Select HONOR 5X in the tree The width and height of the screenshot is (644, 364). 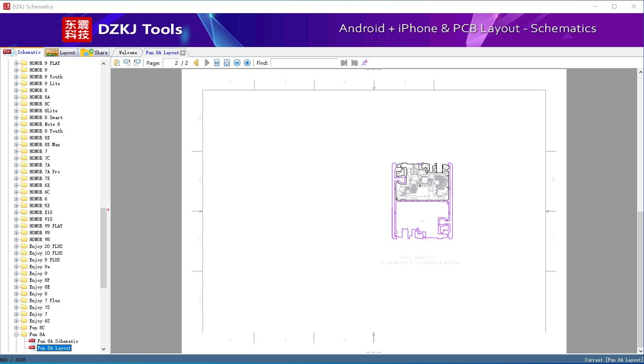coord(40,206)
